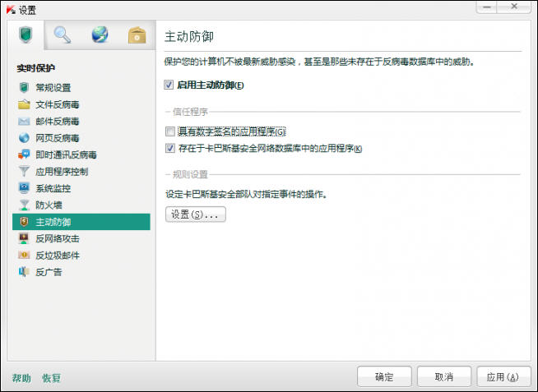Image resolution: width=538 pixels, height=392 pixels.
Task: Click the 信任程序 group label
Action: point(190,112)
